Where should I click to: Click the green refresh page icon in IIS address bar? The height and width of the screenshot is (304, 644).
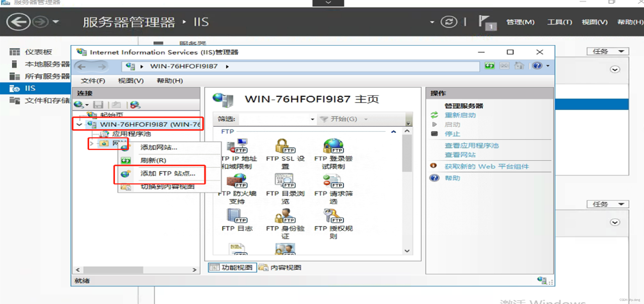coord(489,66)
